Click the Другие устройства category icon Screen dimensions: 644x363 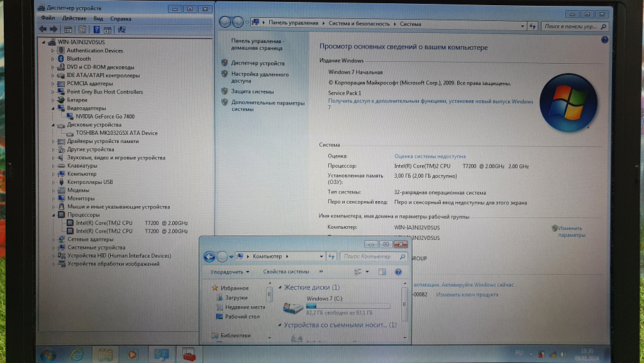(x=61, y=149)
